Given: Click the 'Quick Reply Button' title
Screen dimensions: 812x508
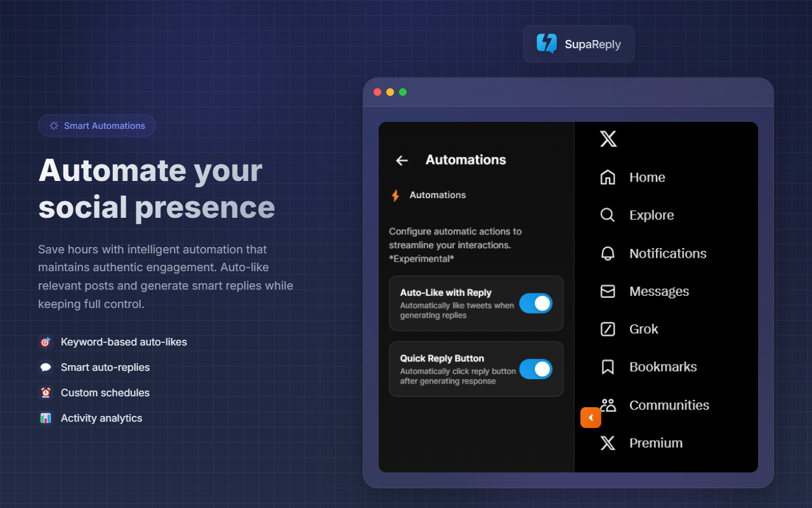Looking at the screenshot, I should point(442,358).
